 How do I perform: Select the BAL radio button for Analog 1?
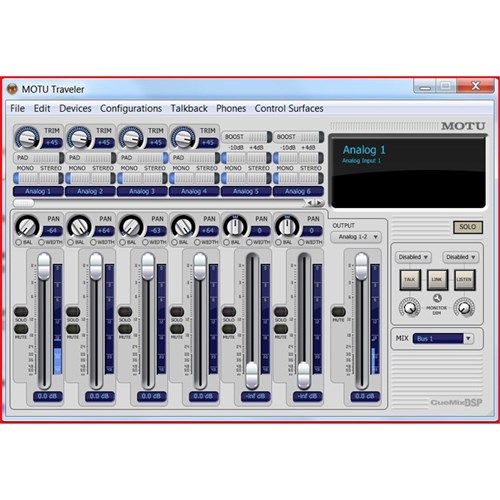[18, 242]
